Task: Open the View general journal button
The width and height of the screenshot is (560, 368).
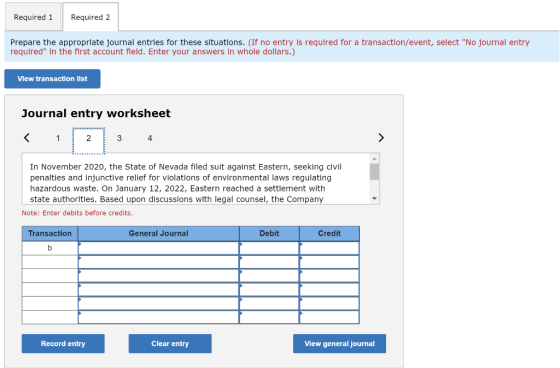Action: (339, 343)
